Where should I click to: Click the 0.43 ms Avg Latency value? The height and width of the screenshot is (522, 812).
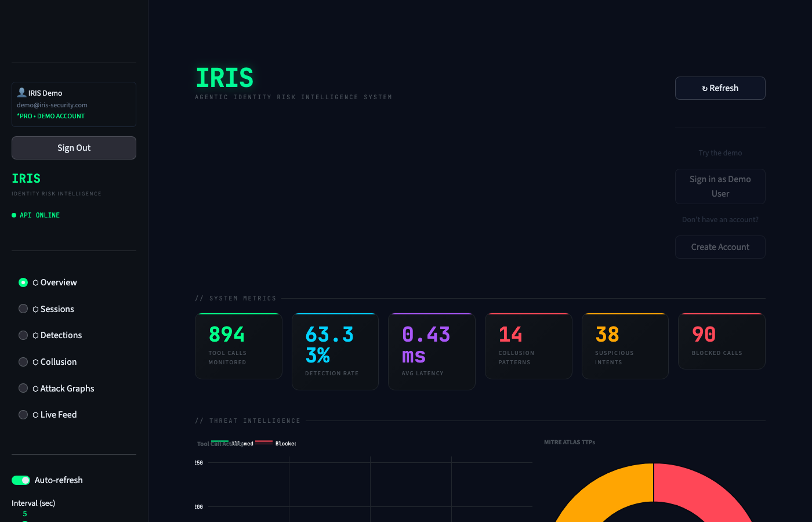click(426, 345)
